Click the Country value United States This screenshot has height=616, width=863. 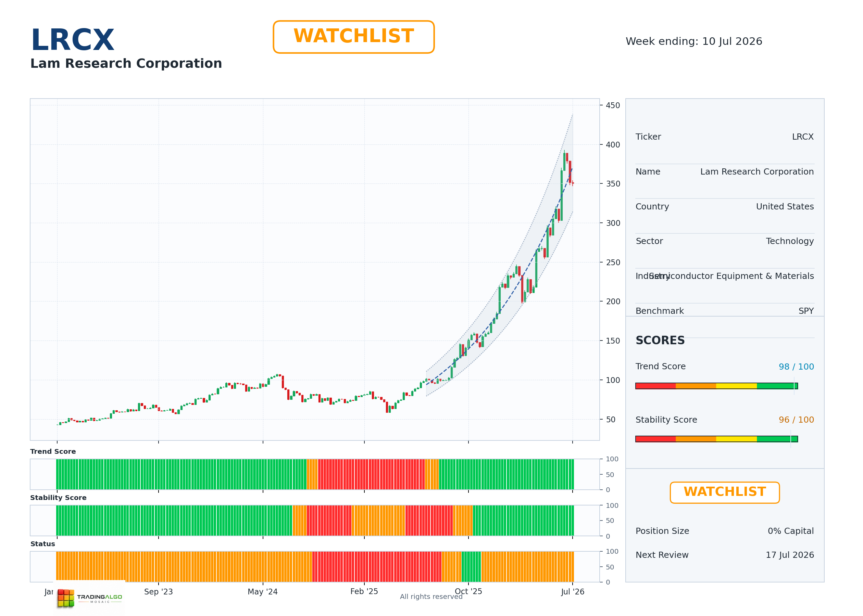[x=785, y=207]
